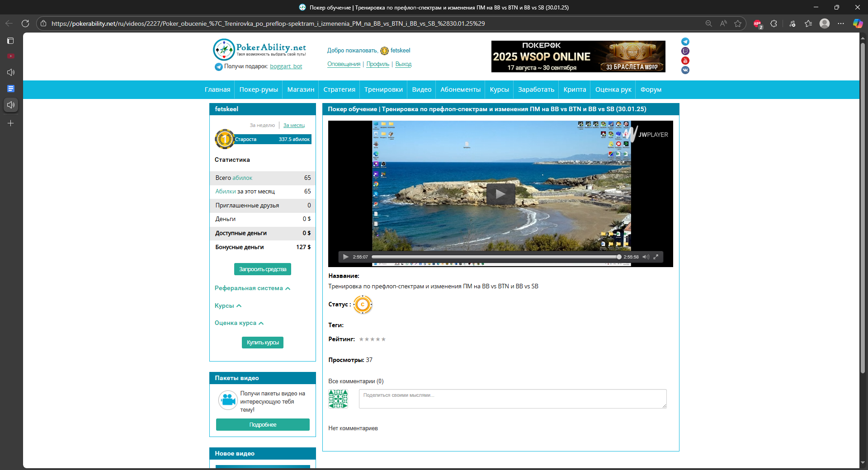Open Форум menu item
Viewport: 868px width, 470px height.
click(x=651, y=89)
